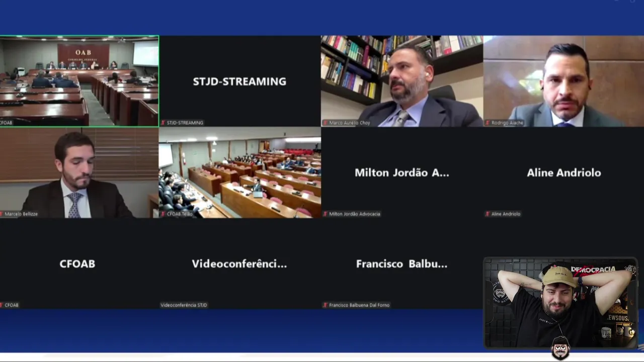Screen dimensions: 644x362
Task: Select the Videoconferênci... name tile
Action: (x=240, y=263)
